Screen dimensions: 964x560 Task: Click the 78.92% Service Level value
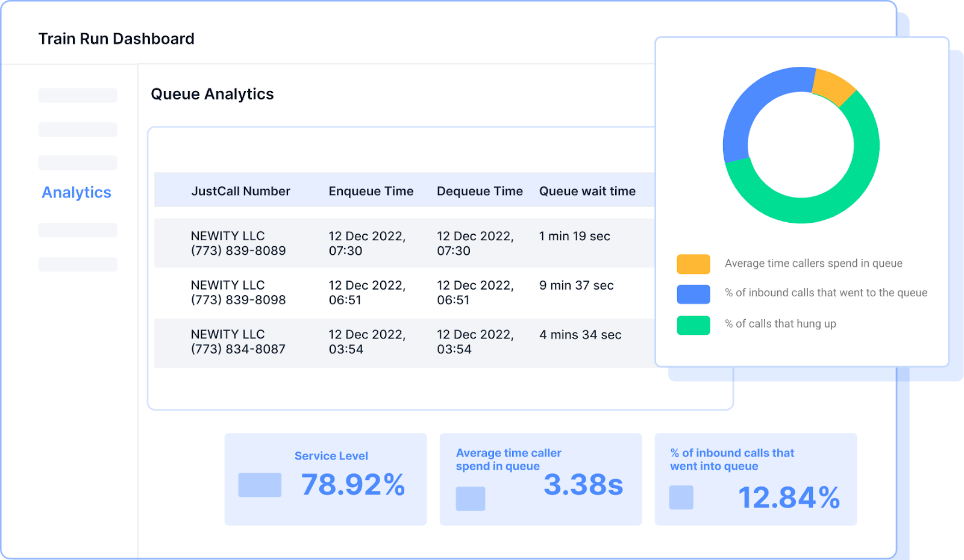point(353,485)
